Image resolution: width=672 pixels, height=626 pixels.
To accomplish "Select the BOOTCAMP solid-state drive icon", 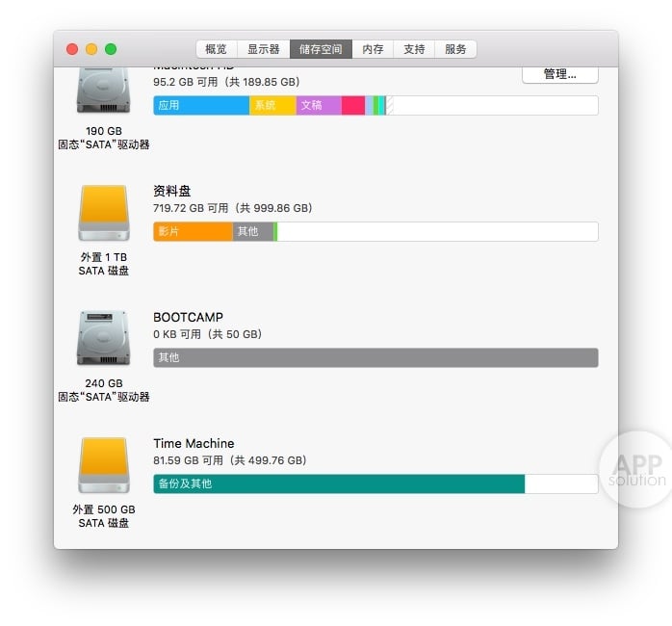I will click(x=103, y=338).
